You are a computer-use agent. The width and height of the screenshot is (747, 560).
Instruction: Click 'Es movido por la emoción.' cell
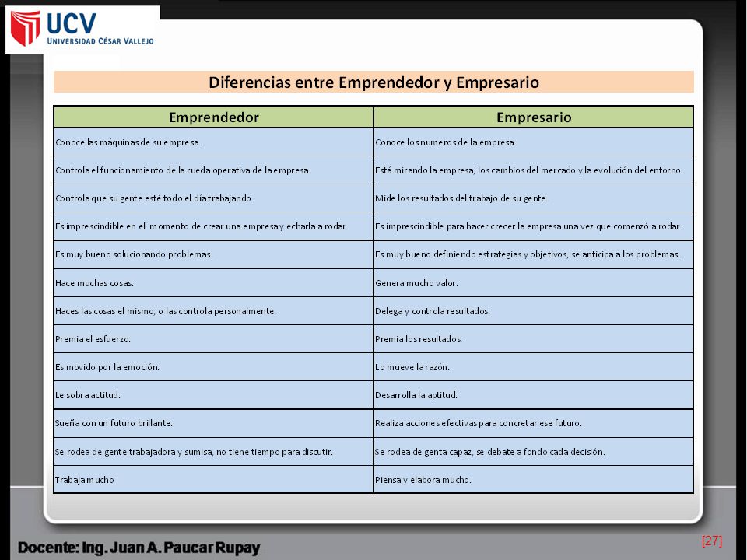coord(213,366)
